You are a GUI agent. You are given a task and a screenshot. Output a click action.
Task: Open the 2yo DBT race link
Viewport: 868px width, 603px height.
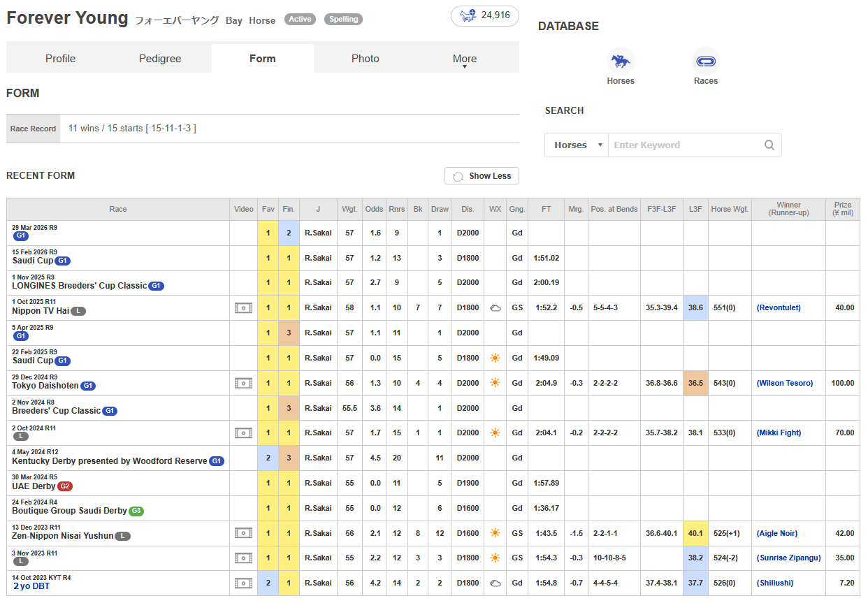pyautogui.click(x=31, y=586)
